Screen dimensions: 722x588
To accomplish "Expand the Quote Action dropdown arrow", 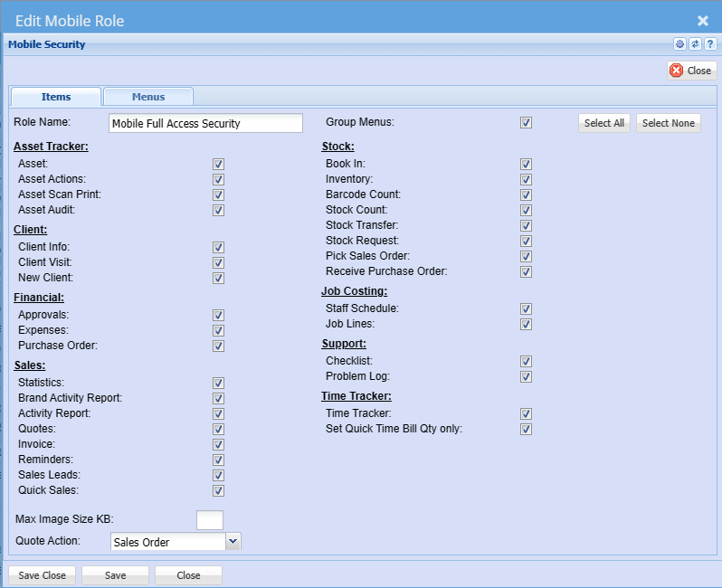I will point(233,541).
